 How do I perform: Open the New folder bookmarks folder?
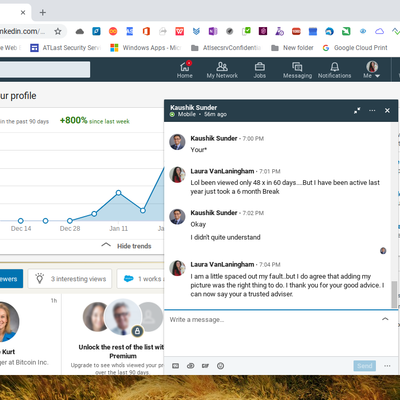pos(292,48)
